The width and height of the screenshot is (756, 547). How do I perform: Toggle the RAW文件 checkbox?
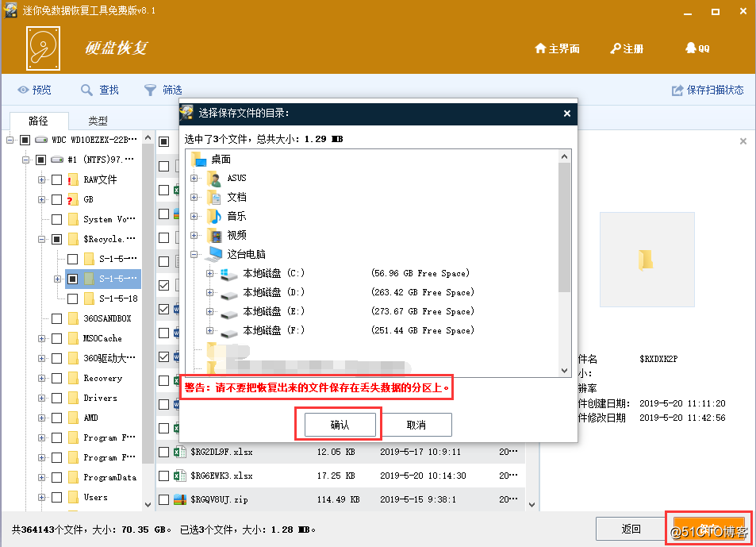(56, 180)
